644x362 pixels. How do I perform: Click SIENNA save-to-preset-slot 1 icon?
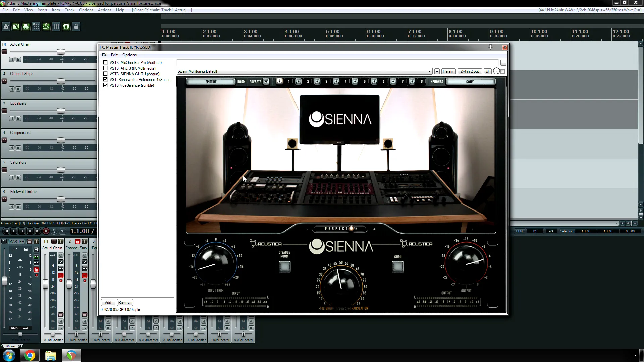tap(279, 81)
